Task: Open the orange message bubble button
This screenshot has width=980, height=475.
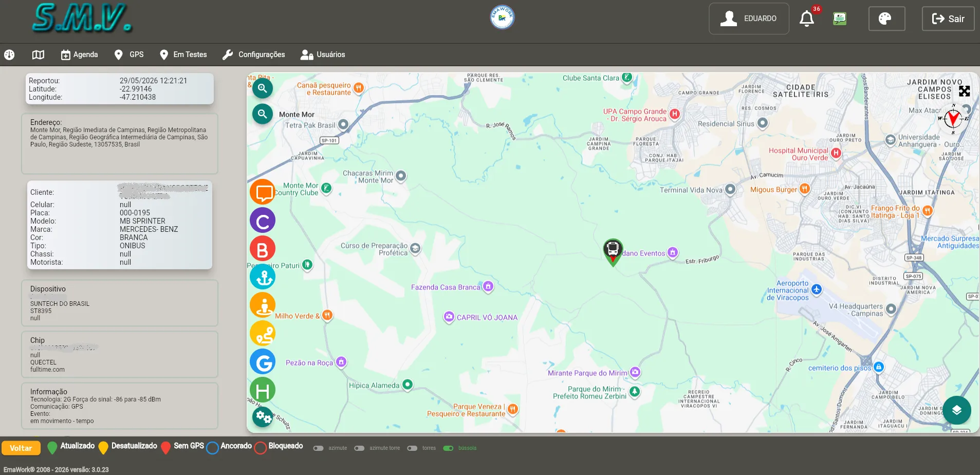Action: pos(263,192)
